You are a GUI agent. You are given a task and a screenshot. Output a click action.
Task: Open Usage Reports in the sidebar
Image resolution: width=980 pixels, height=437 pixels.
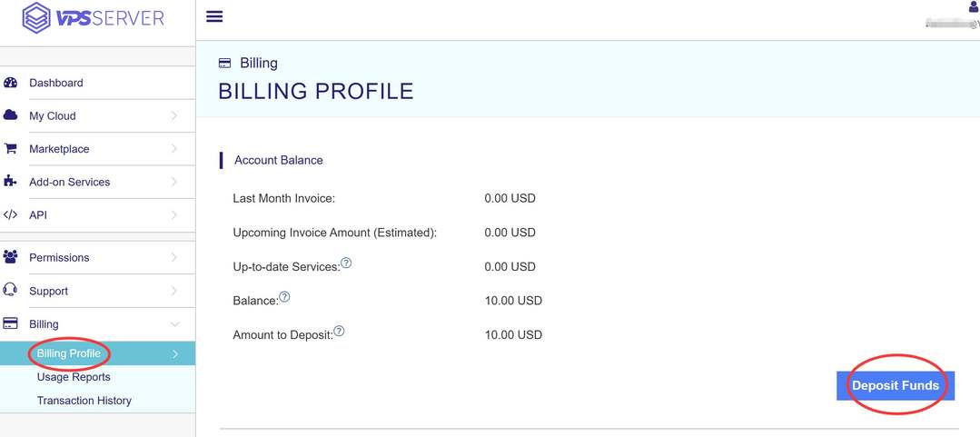pos(74,377)
